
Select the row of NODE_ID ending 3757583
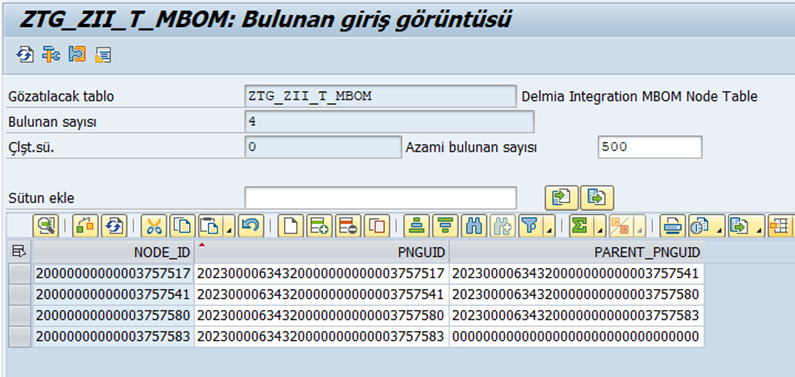[20, 336]
